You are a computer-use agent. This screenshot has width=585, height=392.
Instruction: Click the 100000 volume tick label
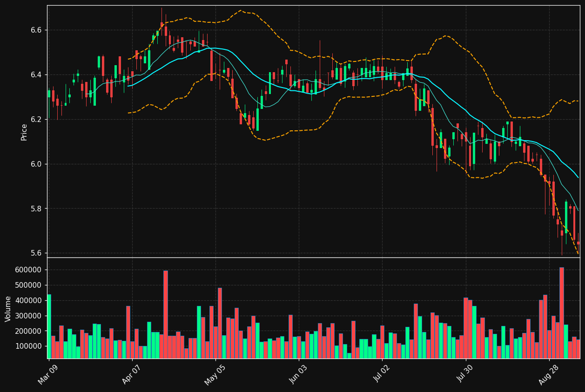click(x=29, y=347)
